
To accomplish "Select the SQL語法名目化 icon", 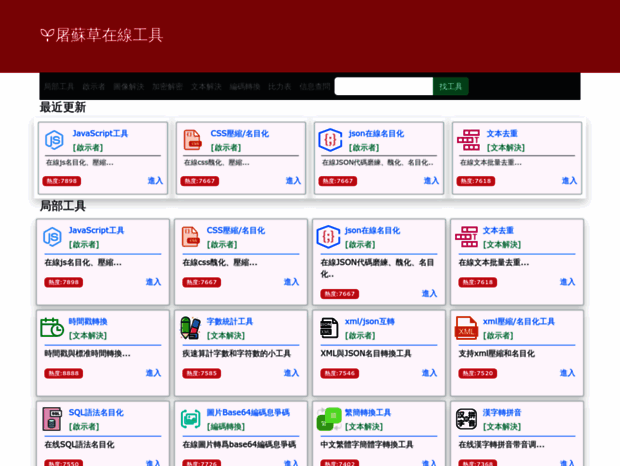I will click(x=52, y=419).
